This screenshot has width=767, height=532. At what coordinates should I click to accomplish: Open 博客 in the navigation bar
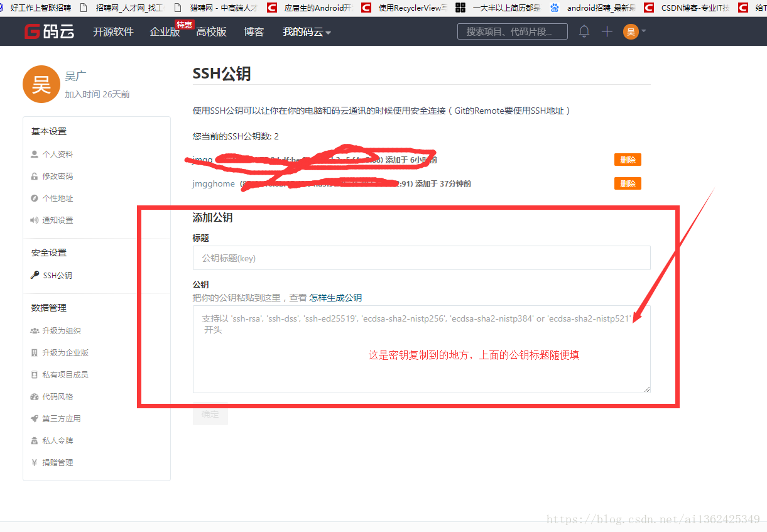pos(254,32)
